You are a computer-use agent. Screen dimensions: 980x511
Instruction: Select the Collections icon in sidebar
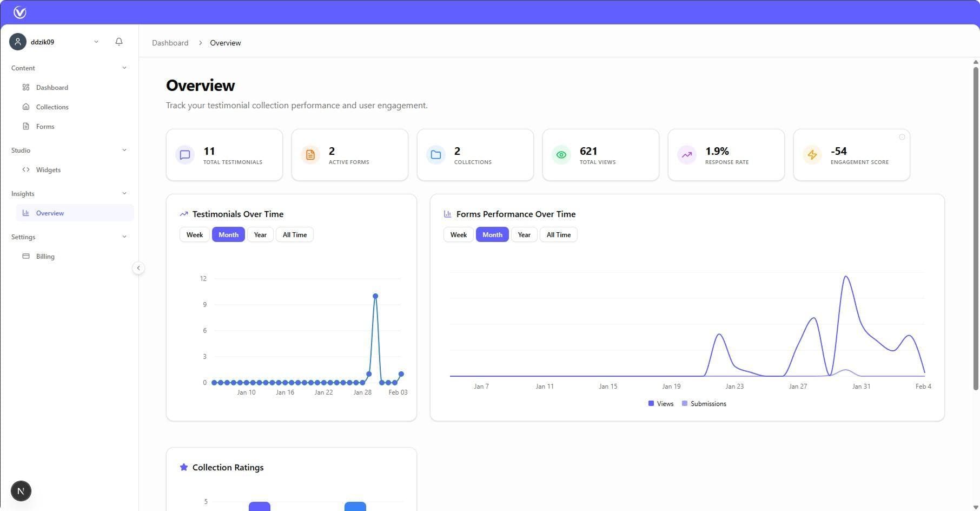[26, 107]
